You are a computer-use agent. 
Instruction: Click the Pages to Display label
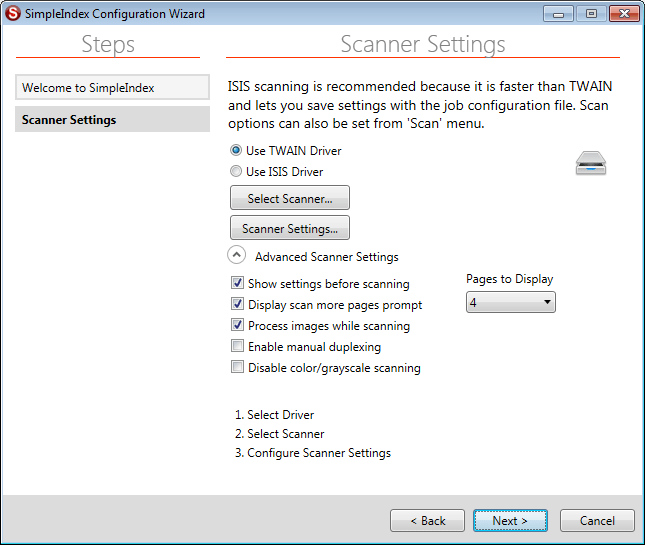509,279
